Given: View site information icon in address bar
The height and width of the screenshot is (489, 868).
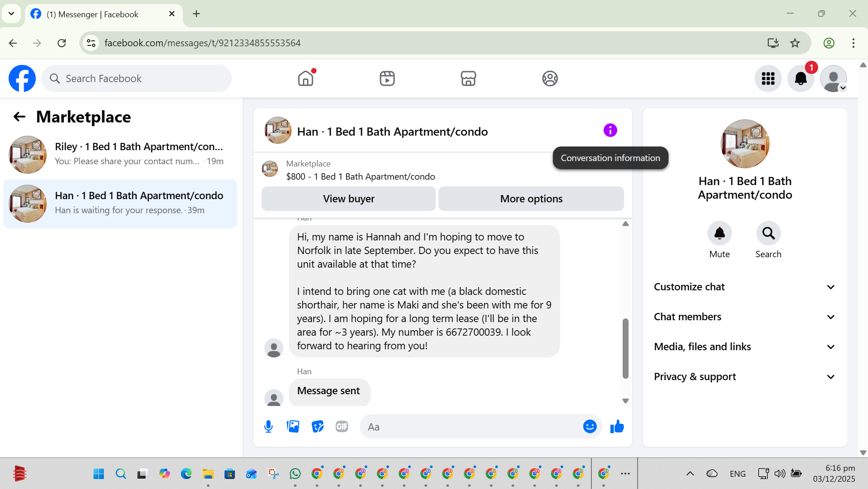Looking at the screenshot, I should (x=91, y=43).
